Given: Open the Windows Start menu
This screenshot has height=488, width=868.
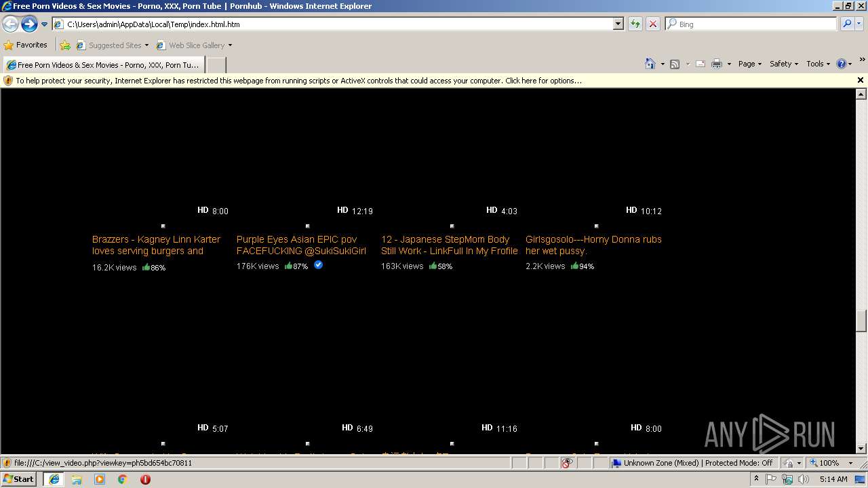Looking at the screenshot, I should point(18,479).
